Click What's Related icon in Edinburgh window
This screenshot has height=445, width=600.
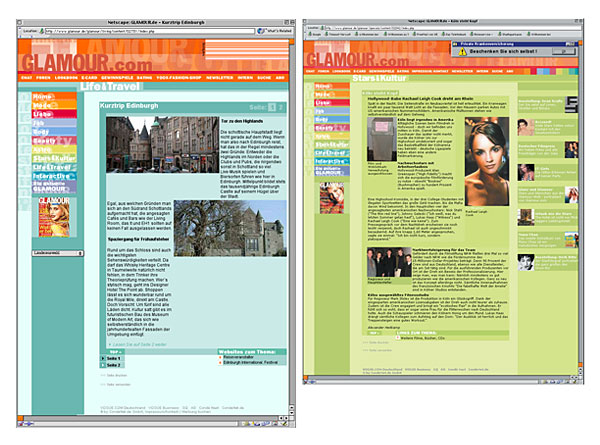(x=261, y=31)
